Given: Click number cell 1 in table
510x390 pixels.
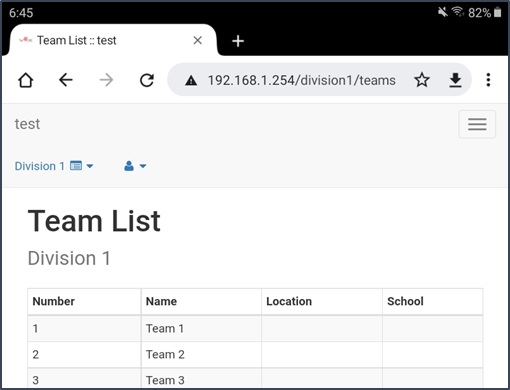Looking at the screenshot, I should click(84, 329).
